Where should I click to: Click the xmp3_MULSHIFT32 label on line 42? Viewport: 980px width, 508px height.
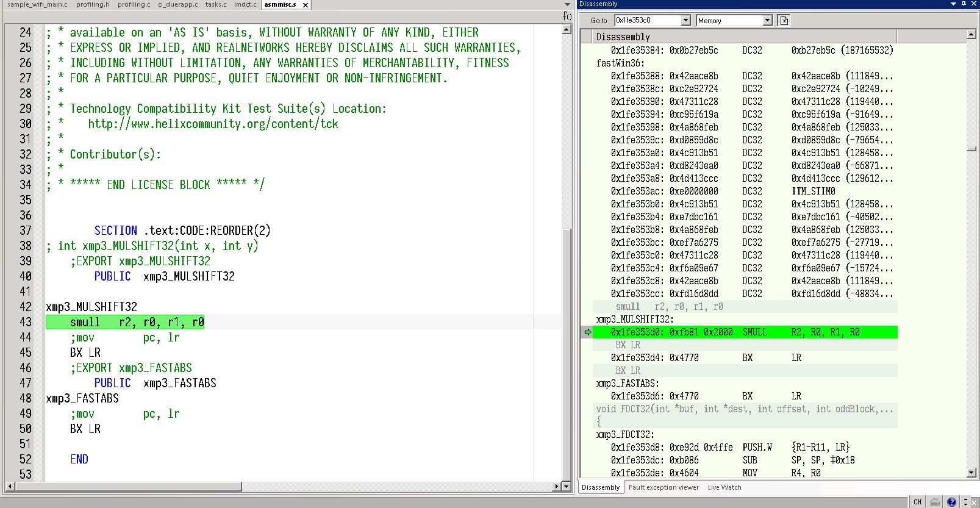(91, 307)
